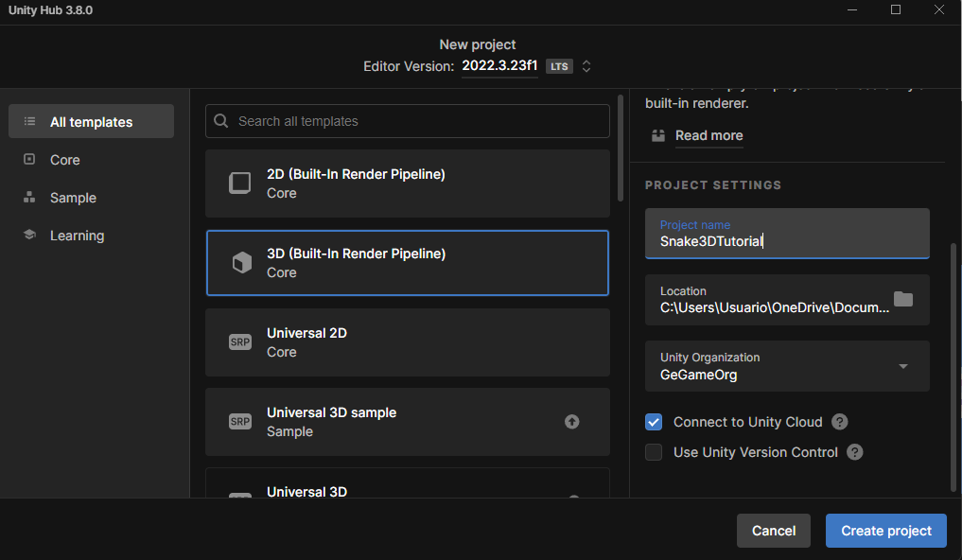Click the Create project button
The height and width of the screenshot is (560, 962).
pyautogui.click(x=886, y=531)
